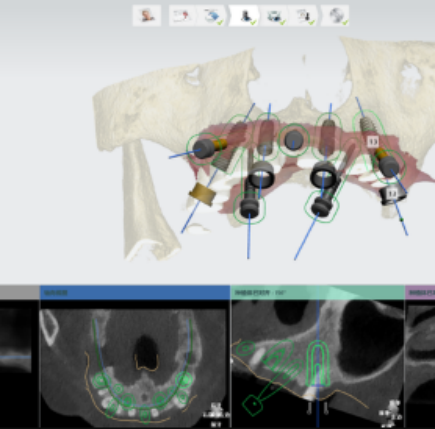The image size is (435, 429).
Task: Open the patient portrait workflow step
Action: [x=147, y=15]
